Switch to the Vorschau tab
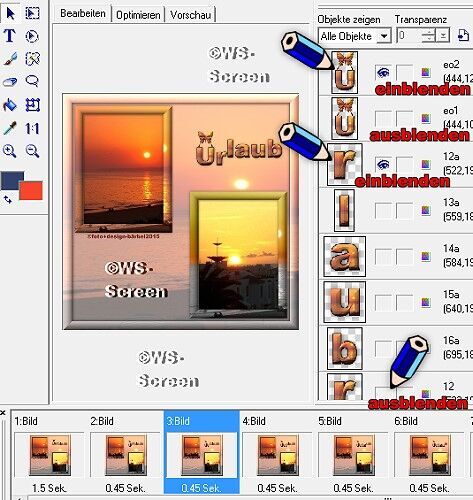Viewport: 473px width, 500px height. click(190, 15)
